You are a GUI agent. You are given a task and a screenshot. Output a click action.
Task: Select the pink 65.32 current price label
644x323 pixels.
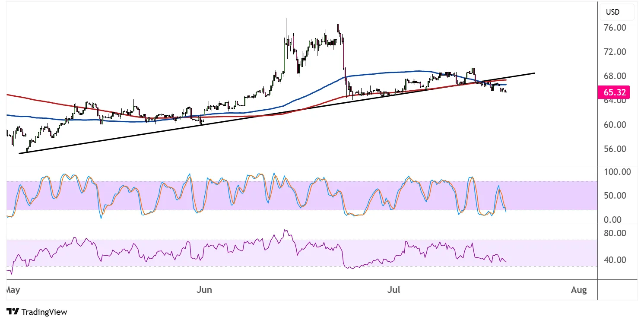[x=613, y=92]
